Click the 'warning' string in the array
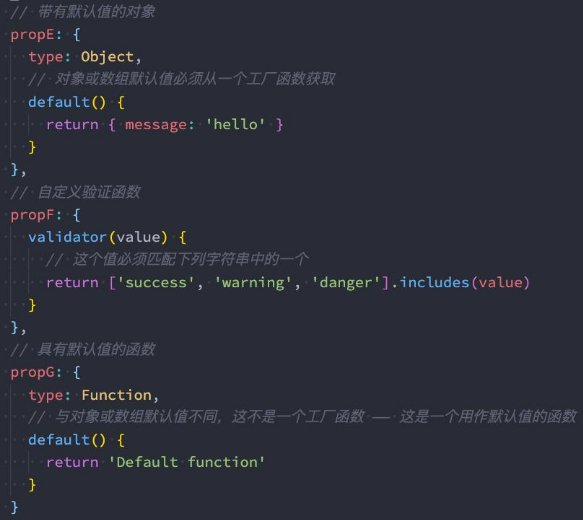Screen dimensions: 583x520 point(253,282)
